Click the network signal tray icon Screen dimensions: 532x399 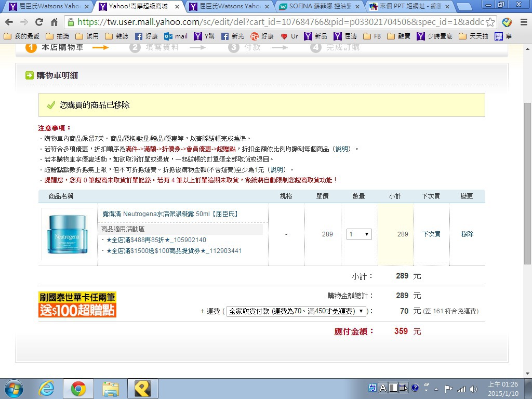pos(461,389)
